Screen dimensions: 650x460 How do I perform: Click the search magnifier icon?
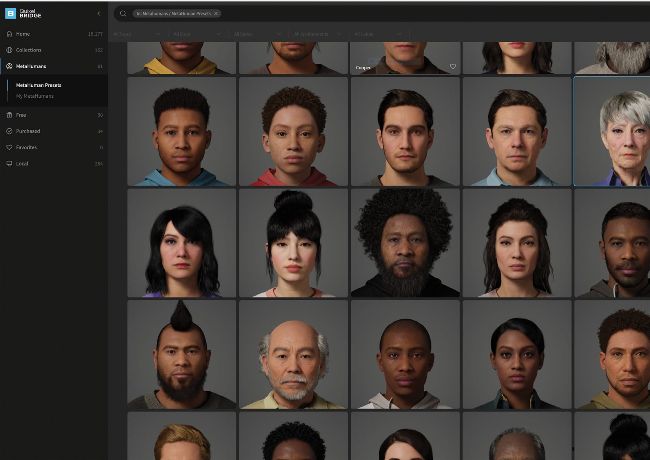tap(122, 14)
